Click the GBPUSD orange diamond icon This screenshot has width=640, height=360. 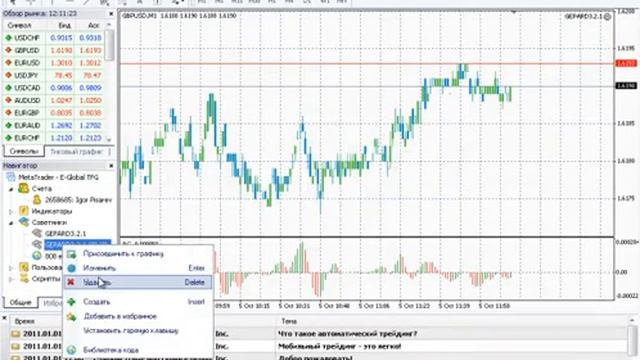[8, 50]
